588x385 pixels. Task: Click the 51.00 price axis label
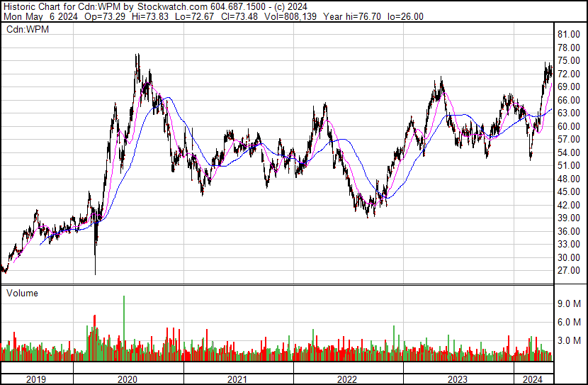[569, 165]
